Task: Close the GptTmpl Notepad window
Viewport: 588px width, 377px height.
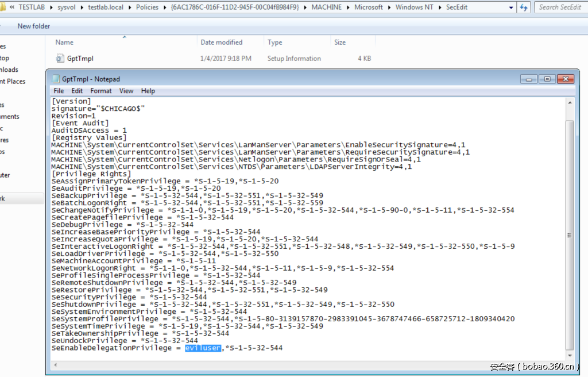Action: pyautogui.click(x=566, y=79)
